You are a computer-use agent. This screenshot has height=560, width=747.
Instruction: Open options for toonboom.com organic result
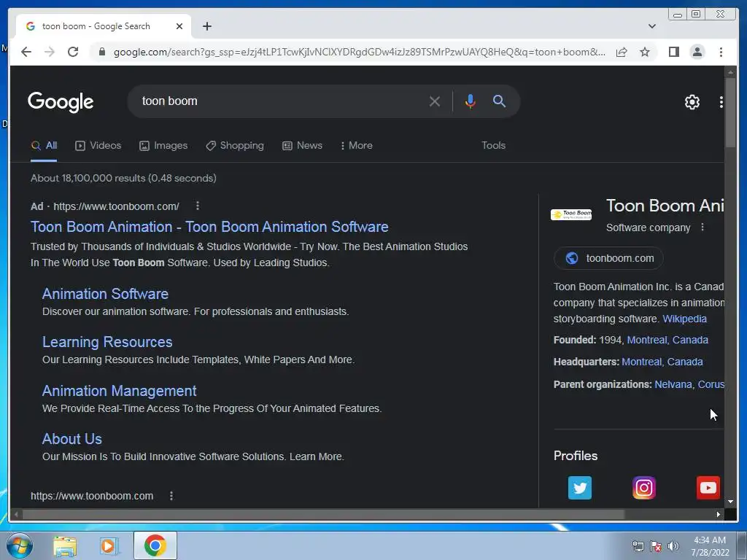[x=171, y=496]
